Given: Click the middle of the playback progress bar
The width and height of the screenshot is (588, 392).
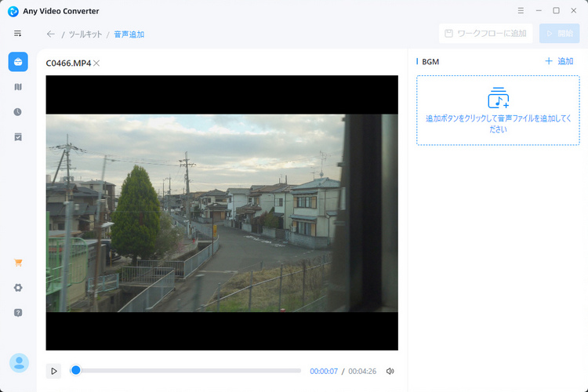Looking at the screenshot, I should pyautogui.click(x=186, y=371).
